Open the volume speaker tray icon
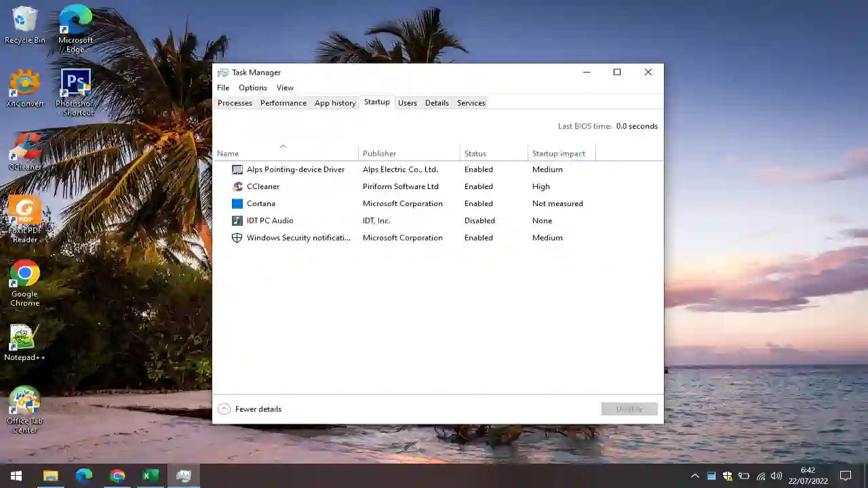This screenshot has height=488, width=868. point(776,476)
